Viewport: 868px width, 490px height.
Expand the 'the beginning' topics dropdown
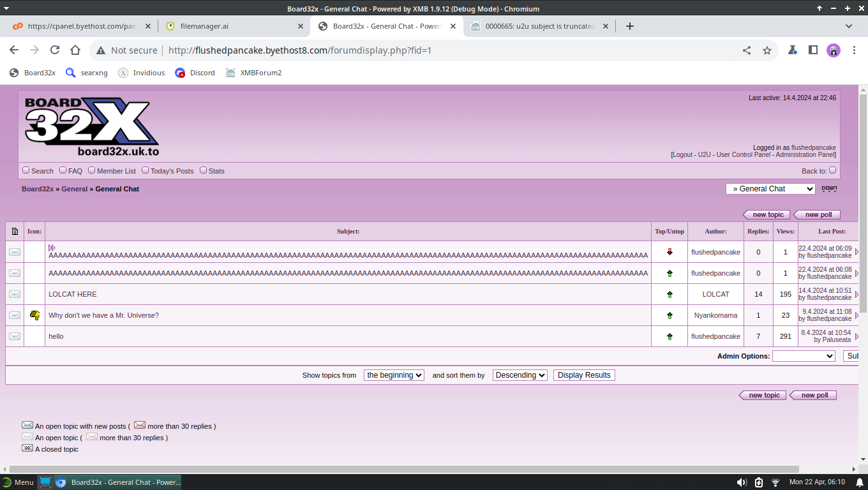(394, 375)
